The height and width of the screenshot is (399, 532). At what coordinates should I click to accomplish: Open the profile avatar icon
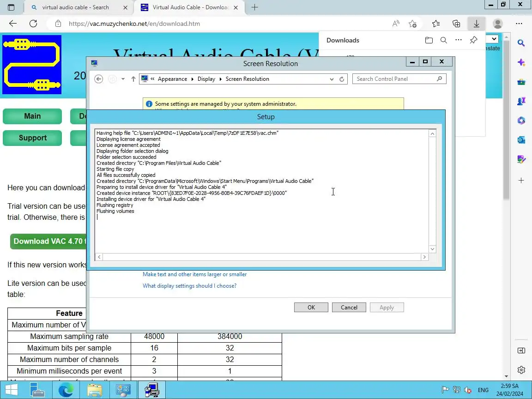(498, 24)
